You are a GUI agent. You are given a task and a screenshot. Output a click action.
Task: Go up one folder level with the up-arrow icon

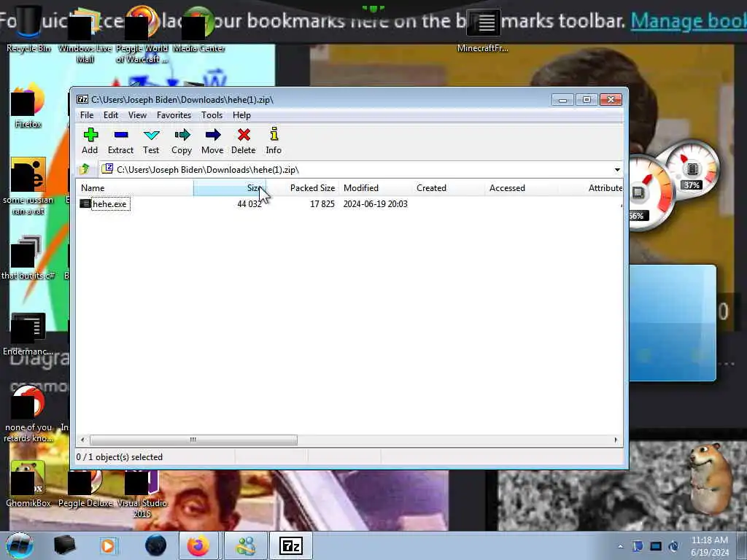tap(85, 169)
